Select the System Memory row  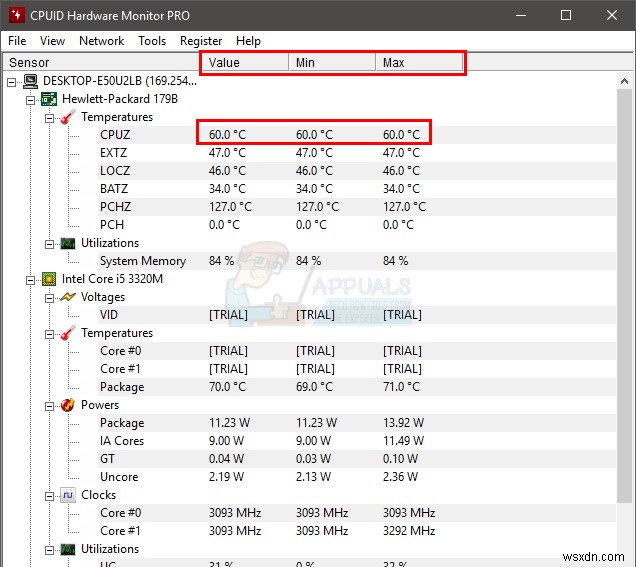(357, 261)
